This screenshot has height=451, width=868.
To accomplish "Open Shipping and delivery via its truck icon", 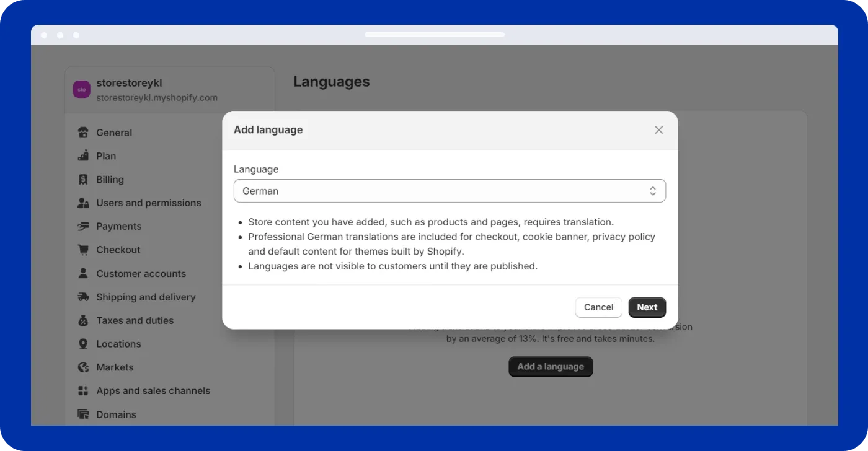I will 82,297.
